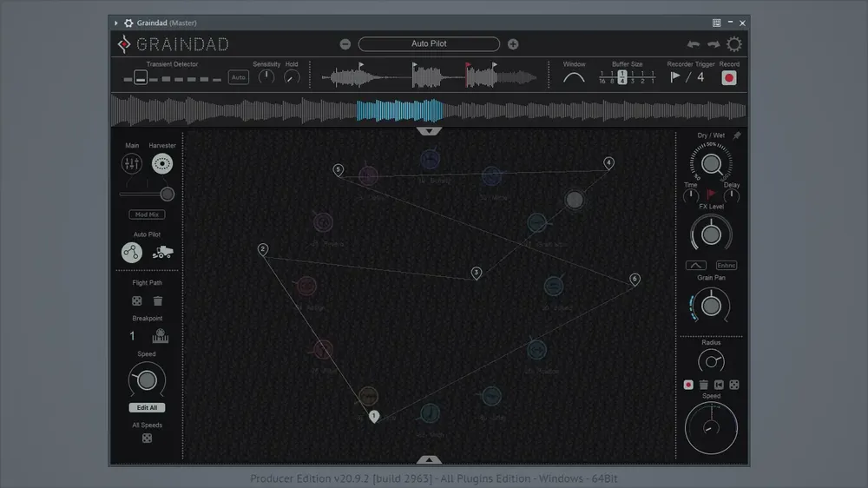The image size is (868, 488).
Task: Randomize All Speeds with dice icon
Action: (x=147, y=439)
